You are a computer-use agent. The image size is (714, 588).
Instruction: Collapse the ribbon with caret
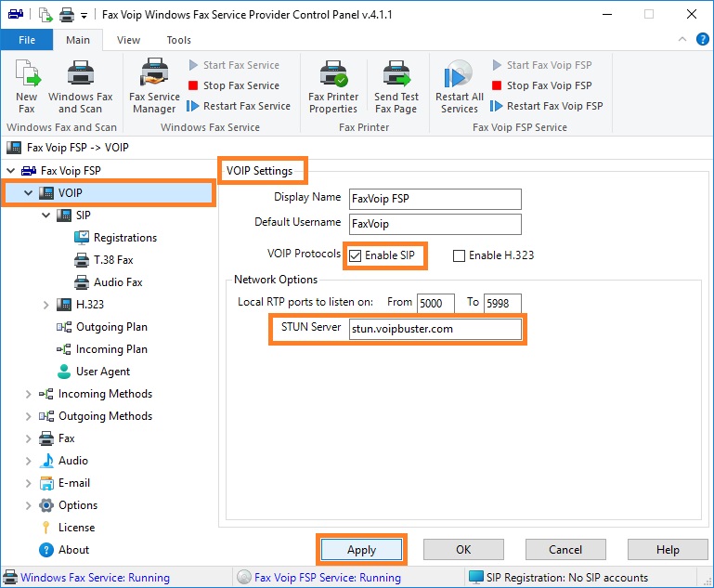click(682, 39)
